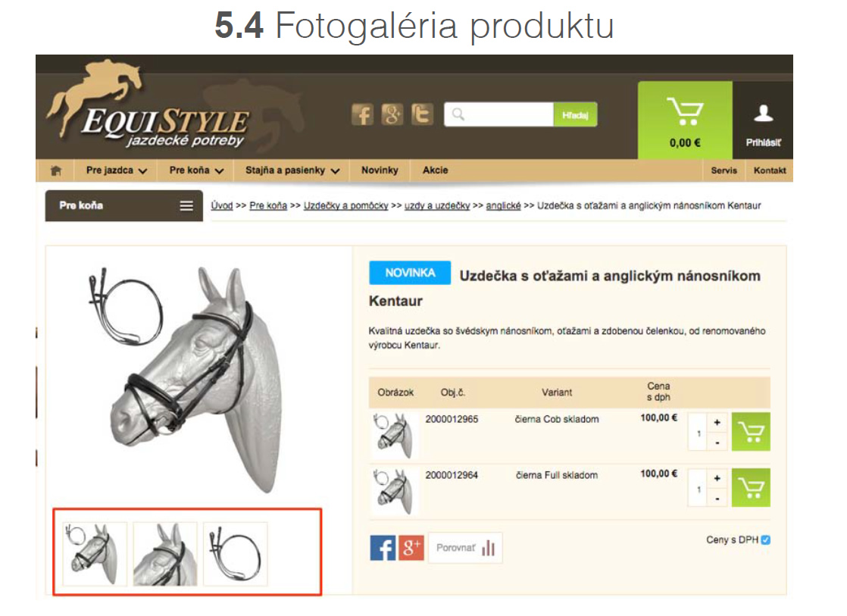Open the Twitter icon in header
The width and height of the screenshot is (847, 616).
click(x=422, y=114)
